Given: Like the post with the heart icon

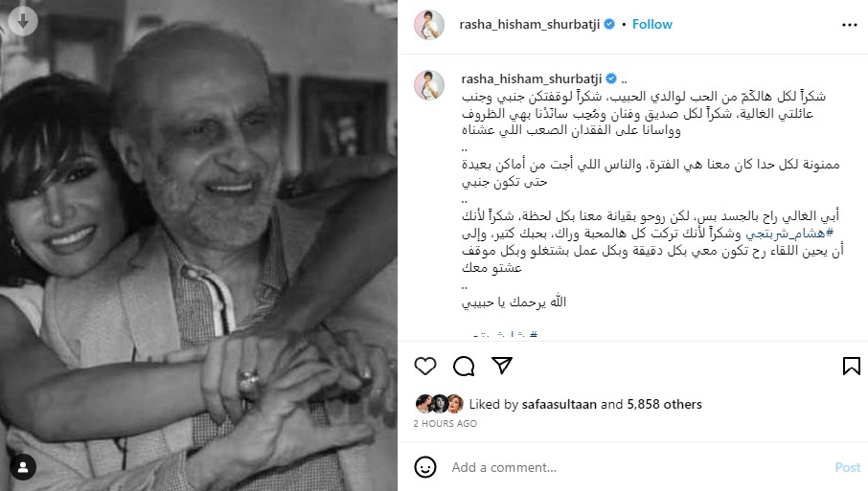Looking at the screenshot, I should 425,366.
